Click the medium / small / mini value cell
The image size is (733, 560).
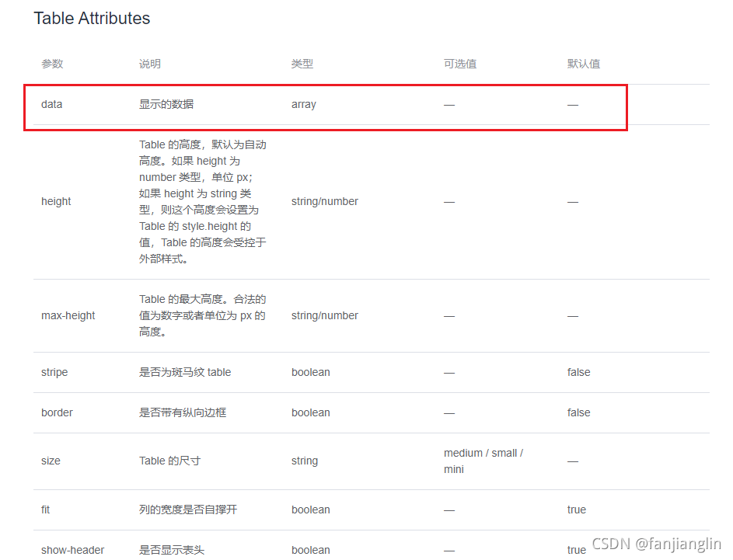[483, 461]
